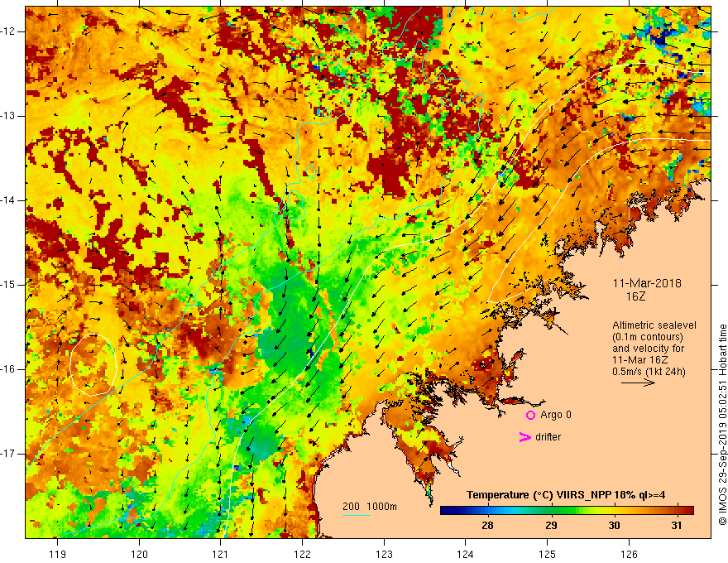Click the latitude label '-15'

tap(8, 285)
